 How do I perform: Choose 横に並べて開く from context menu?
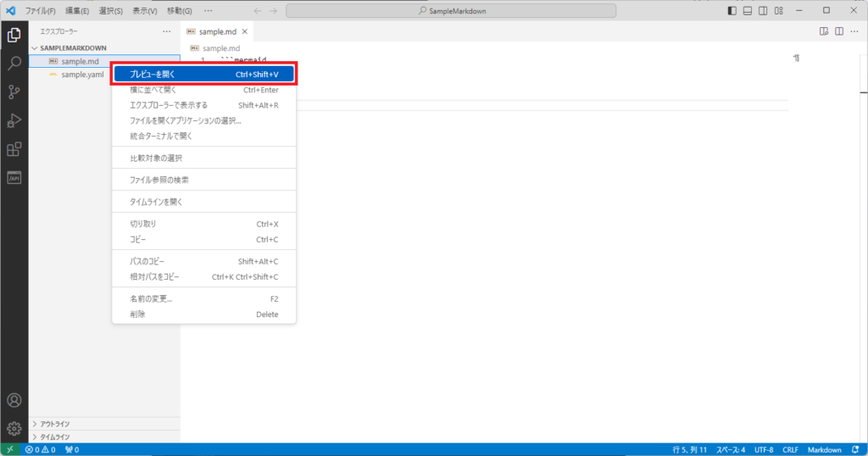(203, 90)
